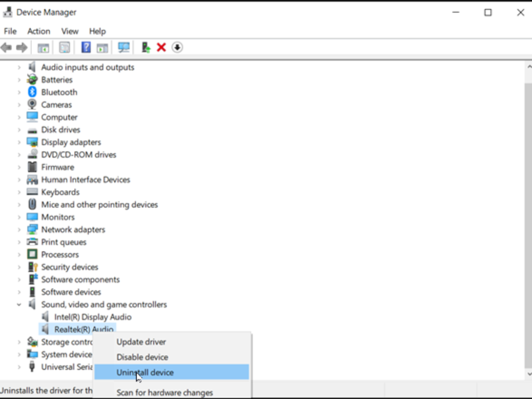The image size is (532, 399).
Task: Click the Show/Hide console tree toolbar icon
Action: point(43,47)
